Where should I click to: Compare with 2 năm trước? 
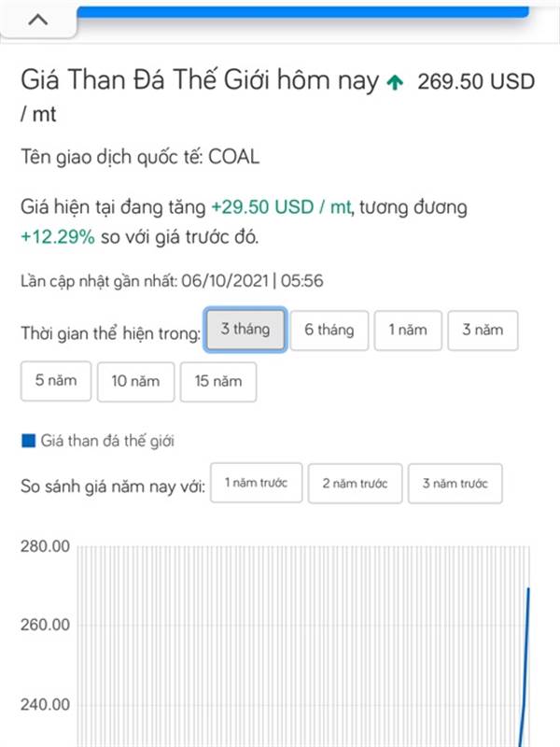click(x=356, y=484)
